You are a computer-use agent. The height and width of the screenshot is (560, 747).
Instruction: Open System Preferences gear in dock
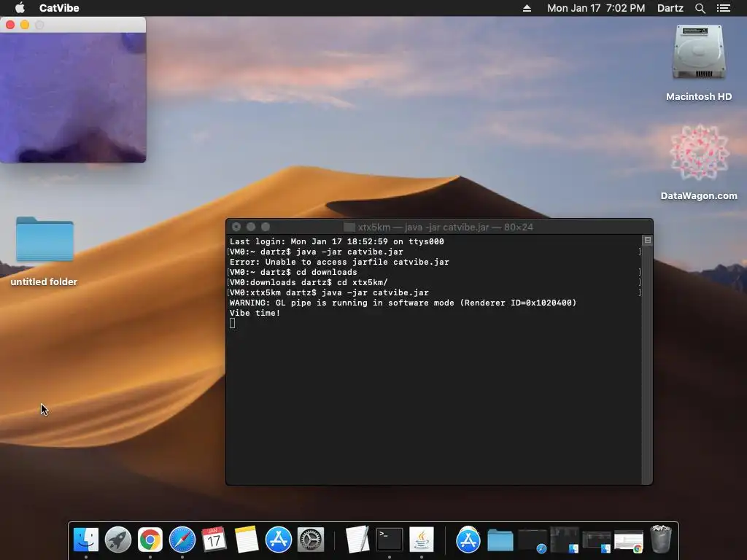point(311,540)
